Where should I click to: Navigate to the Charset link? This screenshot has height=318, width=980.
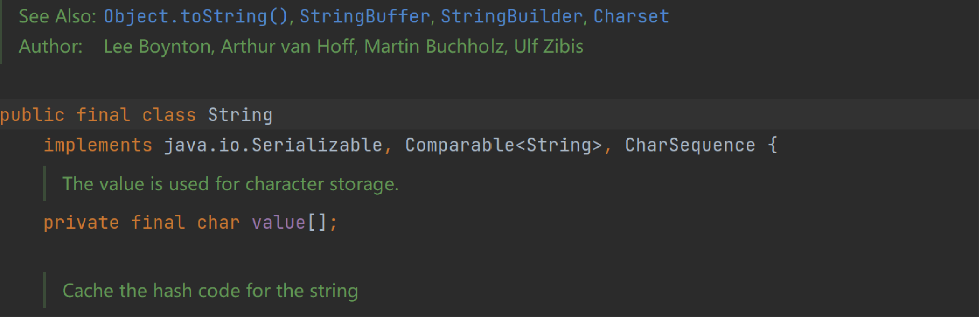pyautogui.click(x=631, y=16)
